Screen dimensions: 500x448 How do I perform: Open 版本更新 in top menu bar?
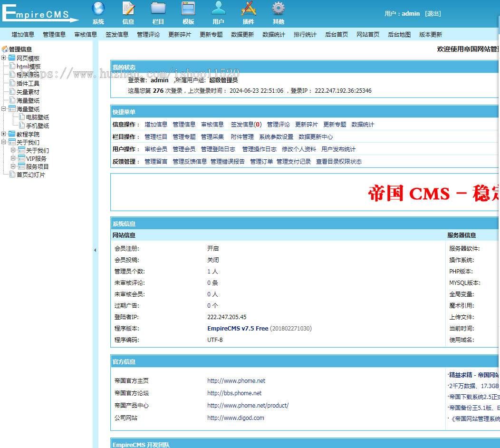pyautogui.click(x=431, y=34)
